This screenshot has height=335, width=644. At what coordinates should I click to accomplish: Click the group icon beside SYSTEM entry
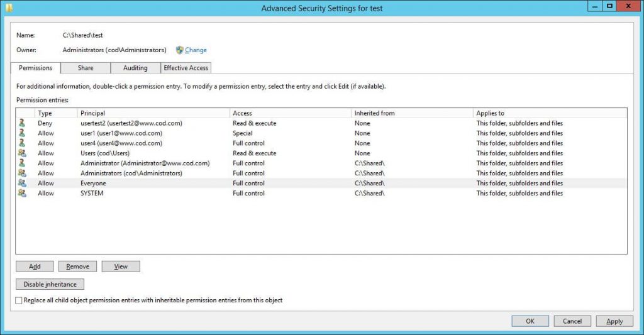tap(22, 194)
